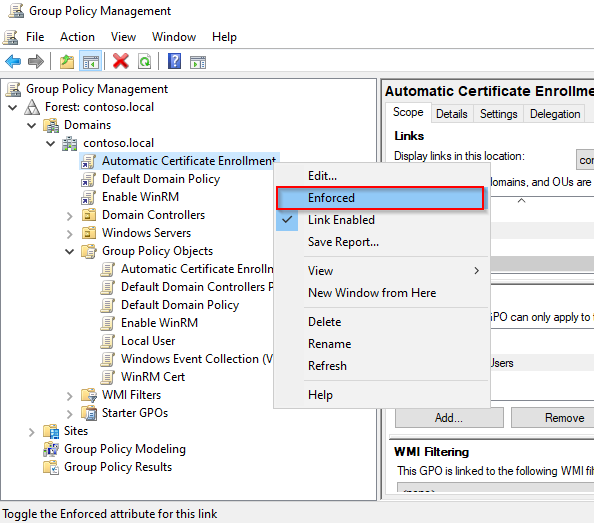
Task: Click the Up one level folder icon
Action: tap(67, 61)
